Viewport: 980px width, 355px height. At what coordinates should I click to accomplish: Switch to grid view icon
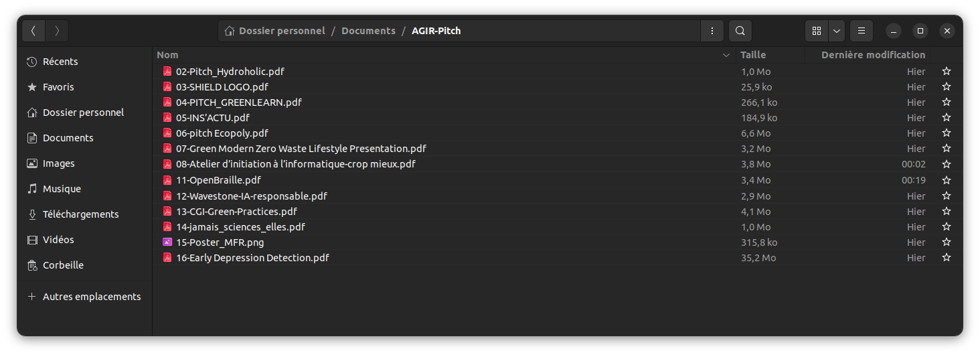click(x=817, y=31)
